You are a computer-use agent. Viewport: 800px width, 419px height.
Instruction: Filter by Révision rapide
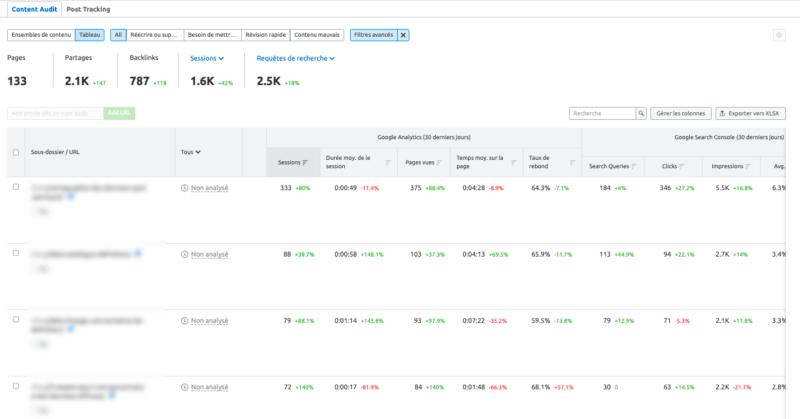pyautogui.click(x=266, y=35)
